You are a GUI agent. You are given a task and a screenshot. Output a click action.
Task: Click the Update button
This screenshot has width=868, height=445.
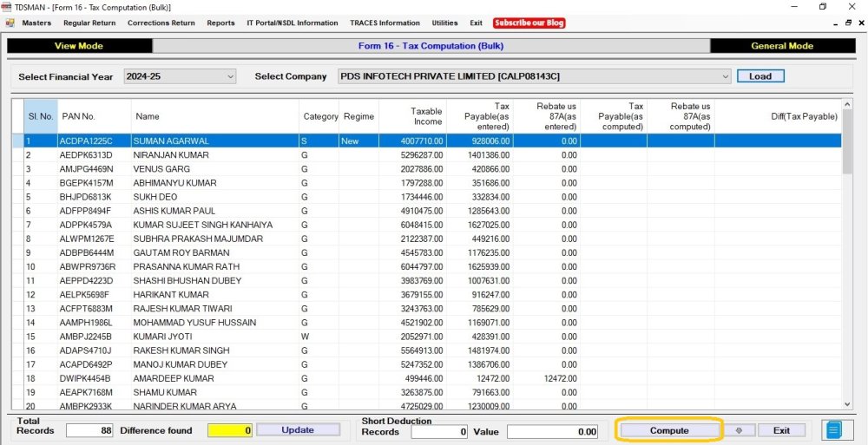(298, 430)
